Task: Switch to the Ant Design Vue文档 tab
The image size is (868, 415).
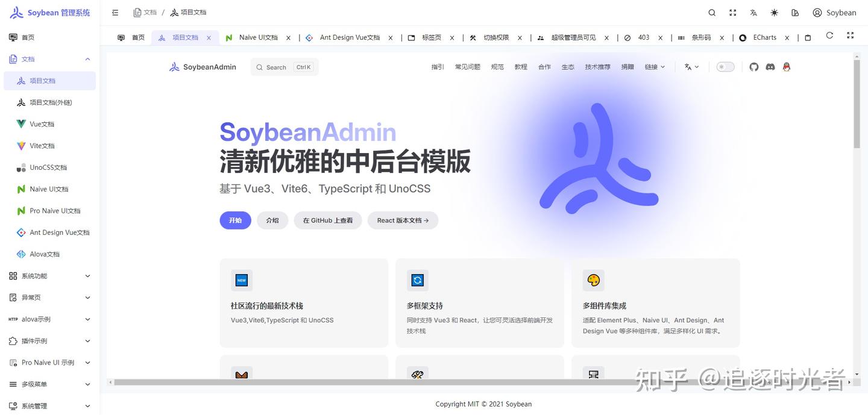Action: [350, 37]
